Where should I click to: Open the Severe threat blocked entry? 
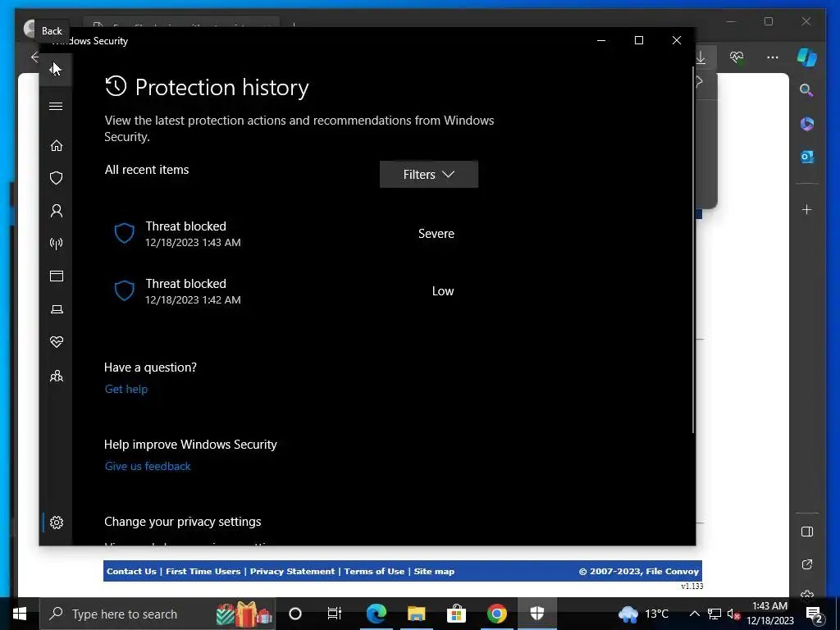tap(284, 234)
